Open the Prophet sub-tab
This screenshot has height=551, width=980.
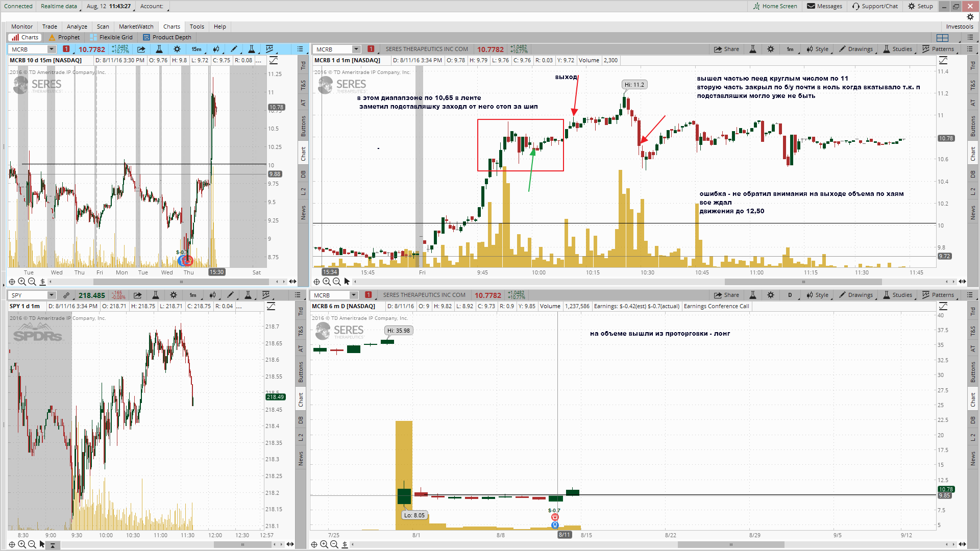64,37
